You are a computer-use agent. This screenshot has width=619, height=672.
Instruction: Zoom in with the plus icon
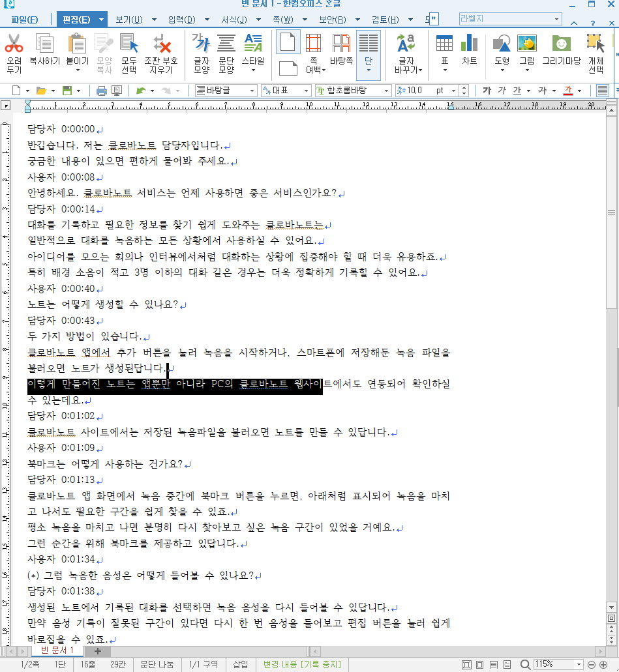[603, 664]
